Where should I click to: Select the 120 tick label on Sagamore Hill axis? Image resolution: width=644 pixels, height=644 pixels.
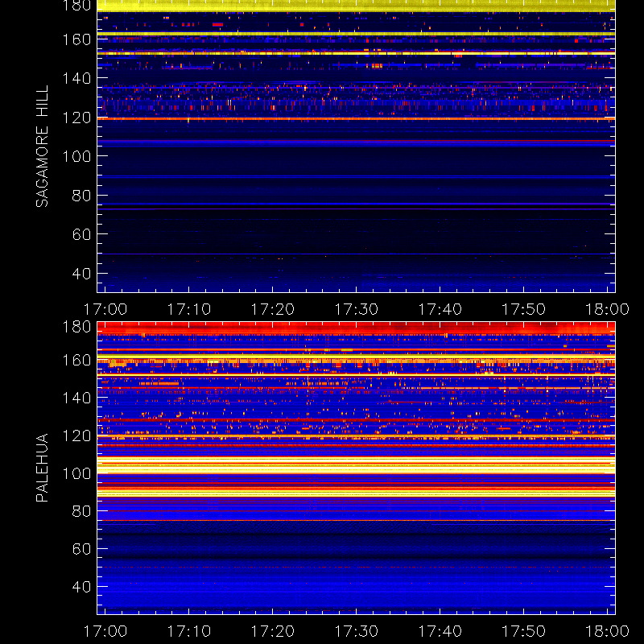[76, 118]
